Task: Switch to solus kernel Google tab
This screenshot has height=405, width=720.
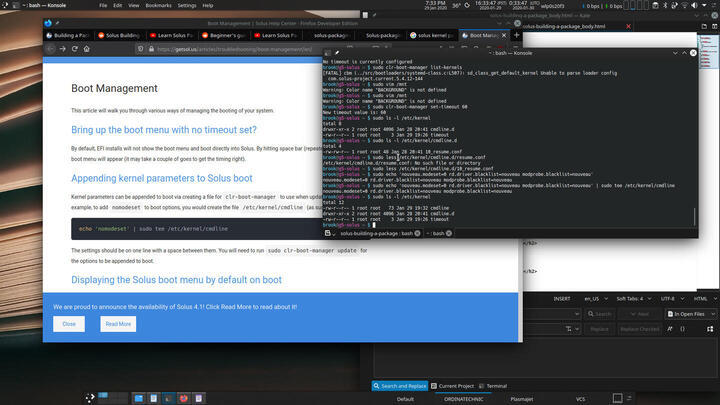Action: (x=432, y=35)
